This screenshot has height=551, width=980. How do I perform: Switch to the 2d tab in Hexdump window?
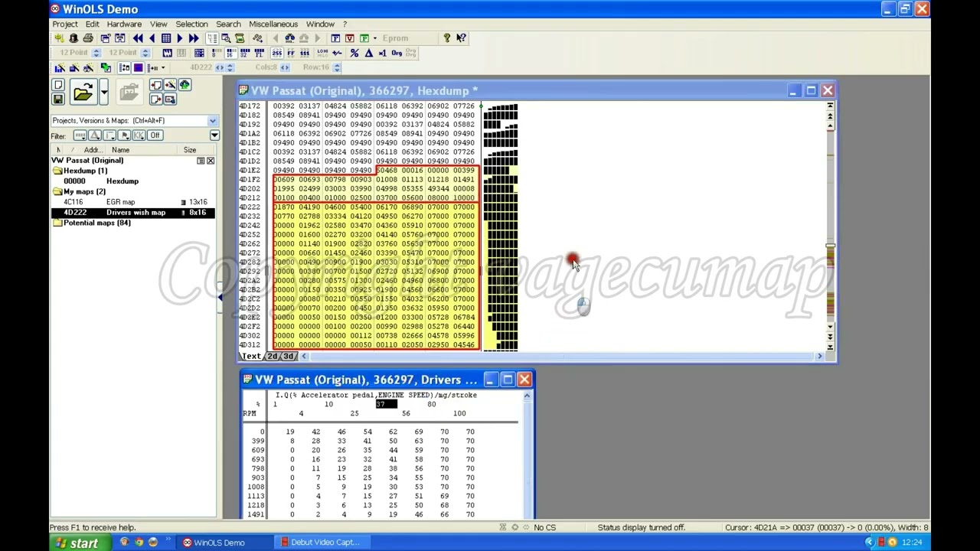[273, 357]
